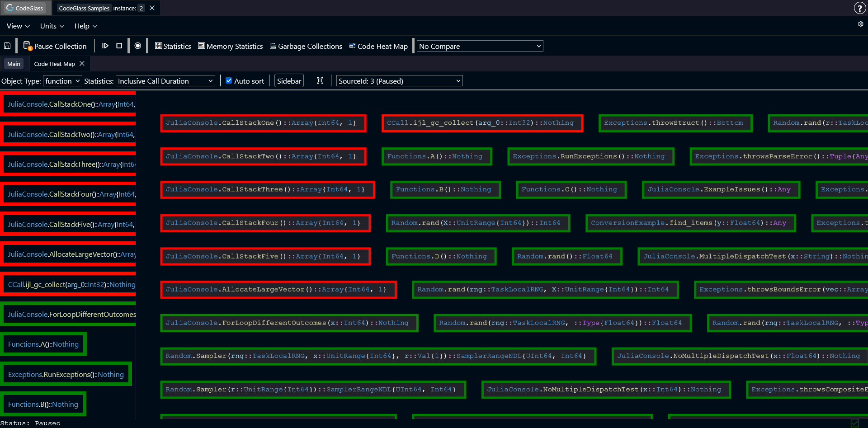The height and width of the screenshot is (428, 868).
Task: Click the fit-to-view icon beside Sidebar
Action: [x=320, y=81]
